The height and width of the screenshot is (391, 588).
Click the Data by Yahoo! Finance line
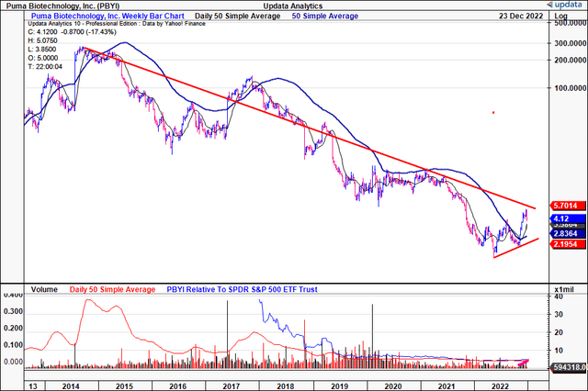[117, 24]
